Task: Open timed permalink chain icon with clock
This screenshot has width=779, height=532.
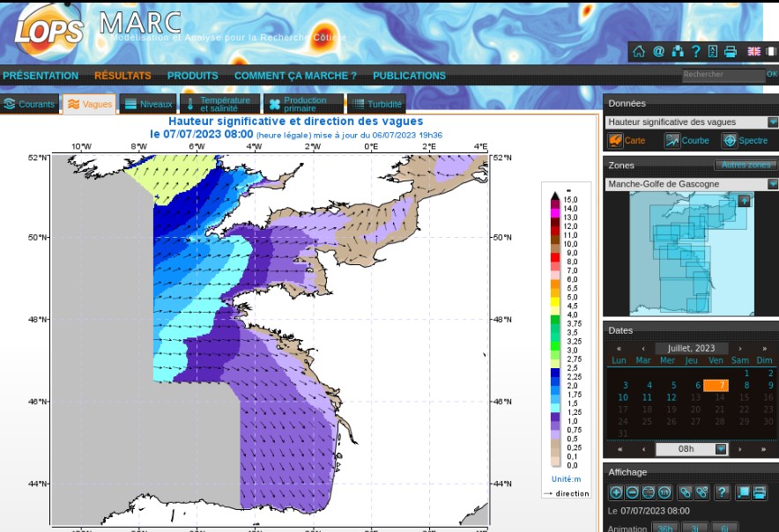Action: pyautogui.click(x=702, y=492)
